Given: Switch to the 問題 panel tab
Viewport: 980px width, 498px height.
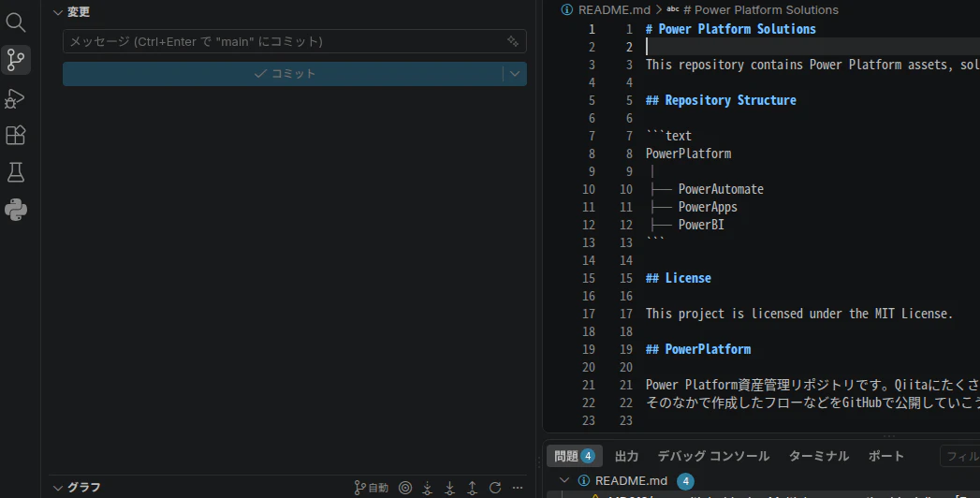Looking at the screenshot, I should pos(574,456).
